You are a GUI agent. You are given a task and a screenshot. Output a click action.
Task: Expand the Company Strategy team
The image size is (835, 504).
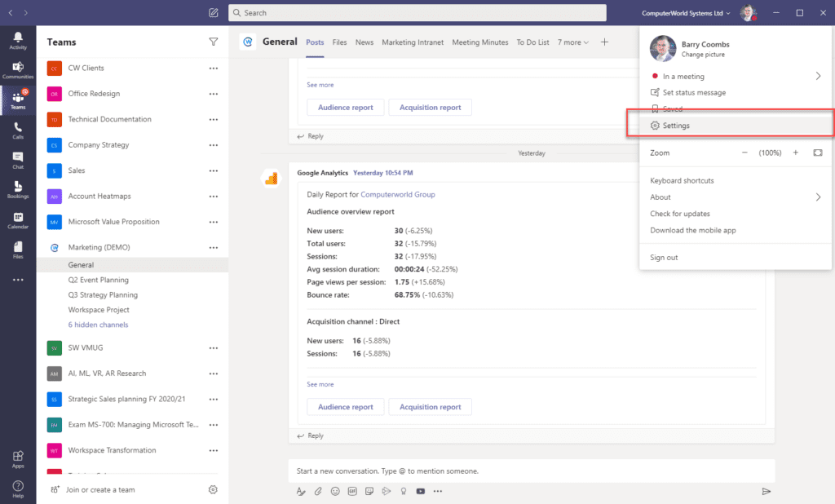[x=99, y=145]
